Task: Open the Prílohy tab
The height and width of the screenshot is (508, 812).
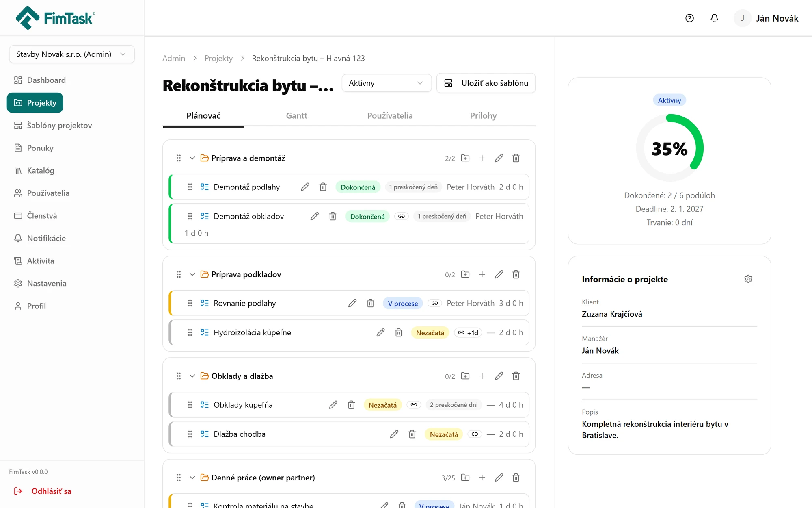Action: coord(483,116)
